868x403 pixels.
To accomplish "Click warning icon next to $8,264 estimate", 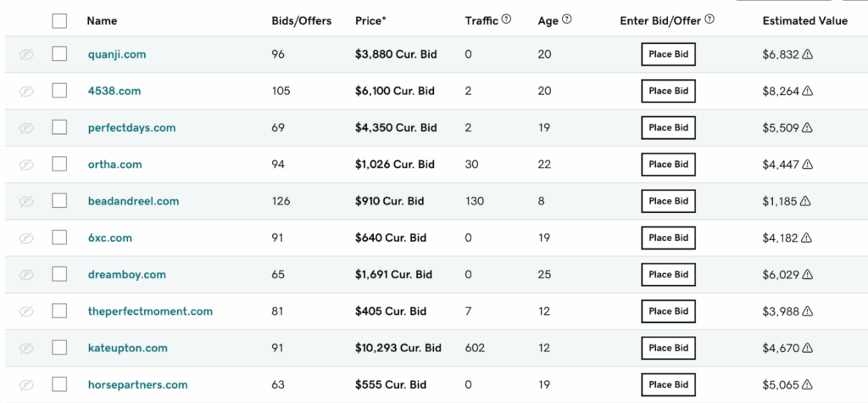I will 808,91.
